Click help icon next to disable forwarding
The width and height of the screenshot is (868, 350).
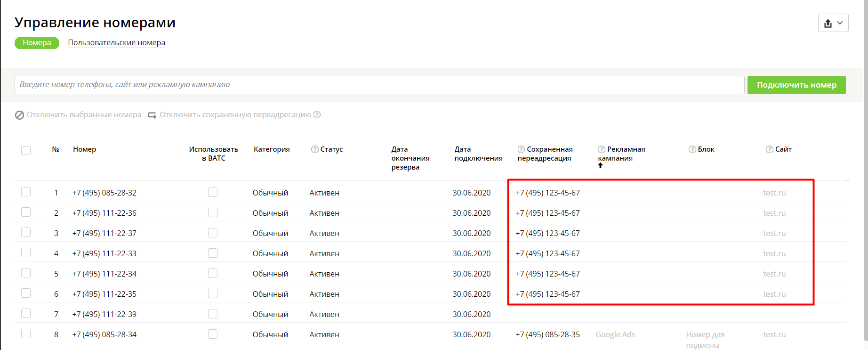click(x=317, y=115)
